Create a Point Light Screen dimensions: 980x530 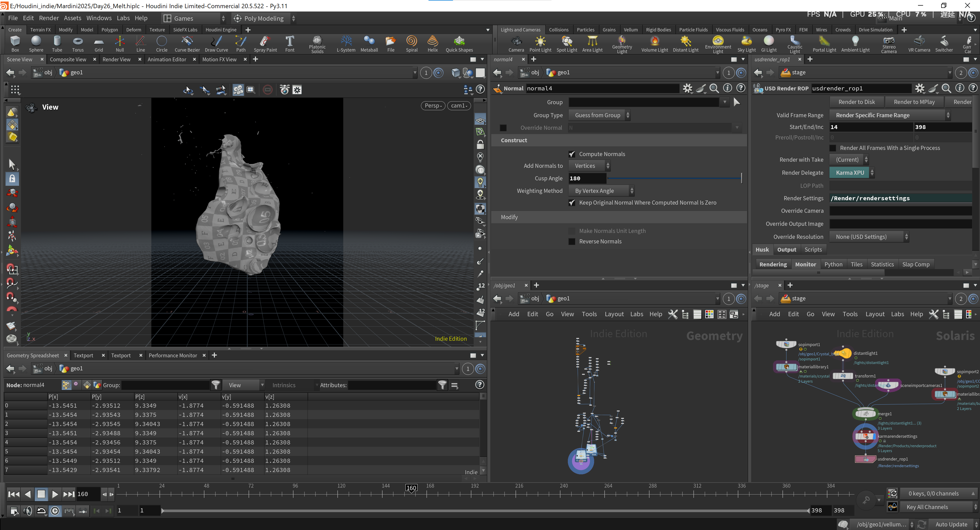[x=540, y=44]
